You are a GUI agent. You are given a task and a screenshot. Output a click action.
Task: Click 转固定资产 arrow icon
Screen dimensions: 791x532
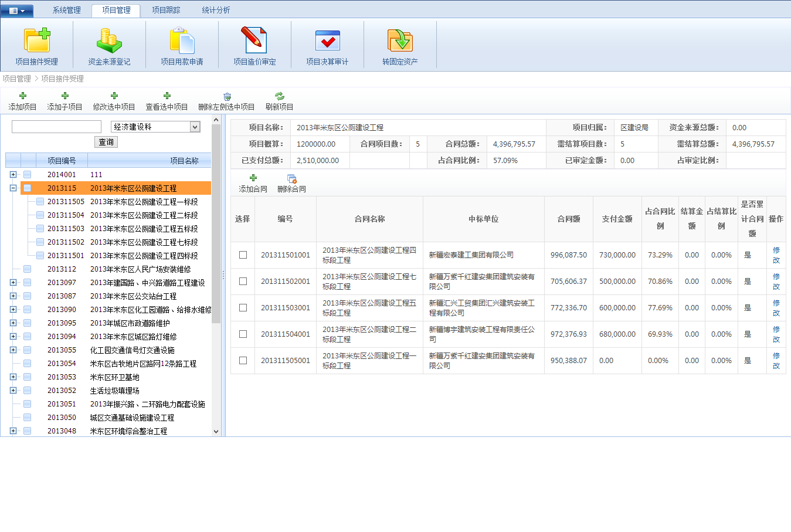click(400, 40)
